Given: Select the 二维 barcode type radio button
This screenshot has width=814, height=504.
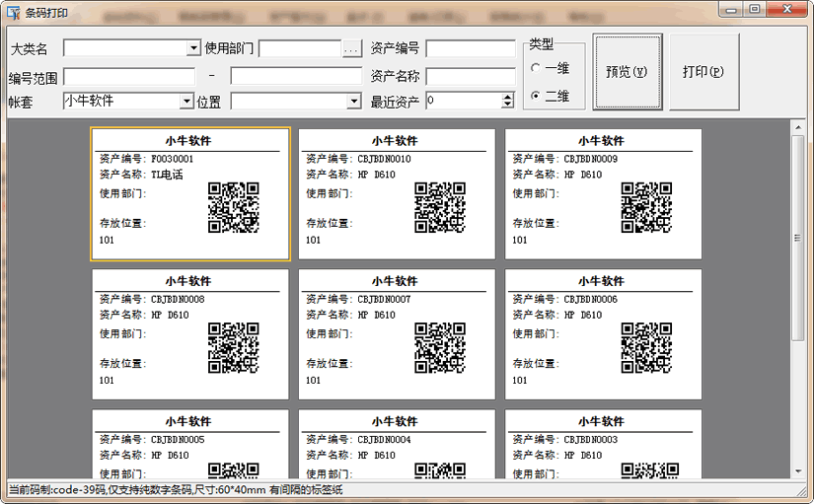Looking at the screenshot, I should pos(536,96).
